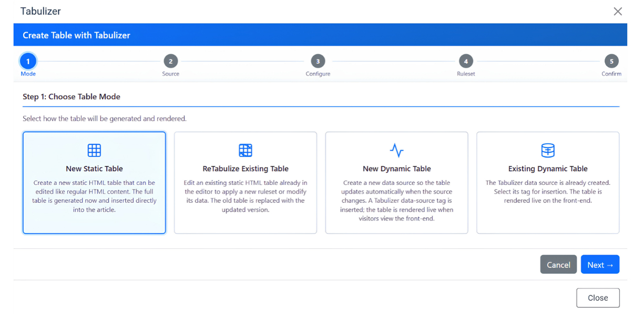The image size is (644, 314).
Task: Click the New Dynamic Table pulse icon
Action: tap(397, 151)
